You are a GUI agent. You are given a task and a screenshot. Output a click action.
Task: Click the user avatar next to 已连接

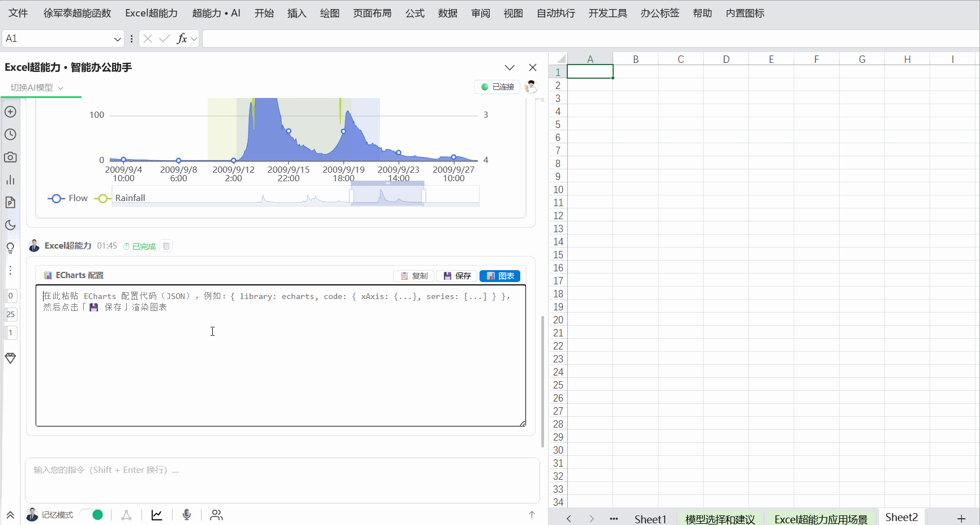point(531,87)
